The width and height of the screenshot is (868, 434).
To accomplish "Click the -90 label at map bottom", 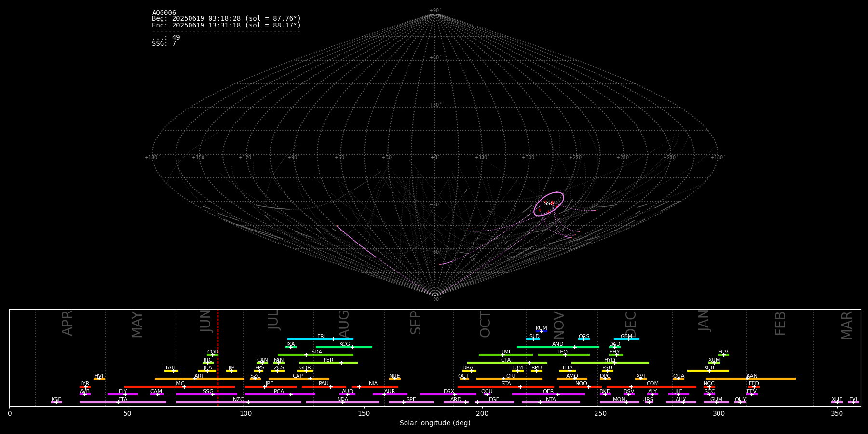I will [434, 299].
